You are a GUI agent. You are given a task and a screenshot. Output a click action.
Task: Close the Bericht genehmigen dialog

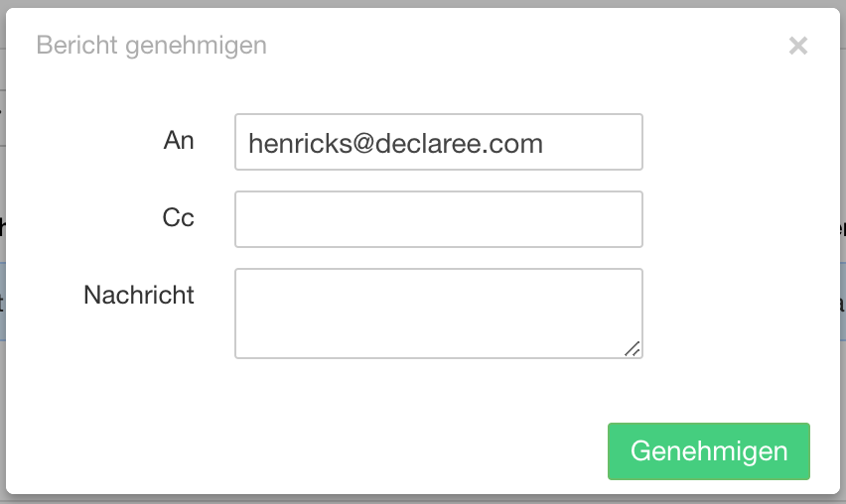point(797,46)
